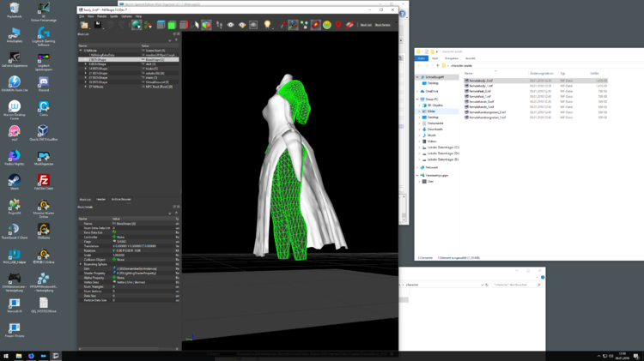Click the Freigeben tab in Explorer ribbon

pyautogui.click(x=452, y=58)
